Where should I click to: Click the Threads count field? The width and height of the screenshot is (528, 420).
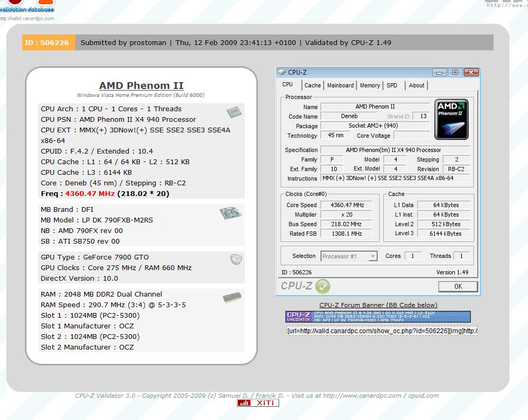point(462,256)
